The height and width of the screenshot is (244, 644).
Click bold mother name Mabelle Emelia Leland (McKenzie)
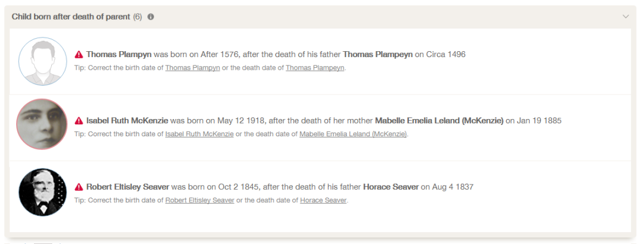click(439, 121)
